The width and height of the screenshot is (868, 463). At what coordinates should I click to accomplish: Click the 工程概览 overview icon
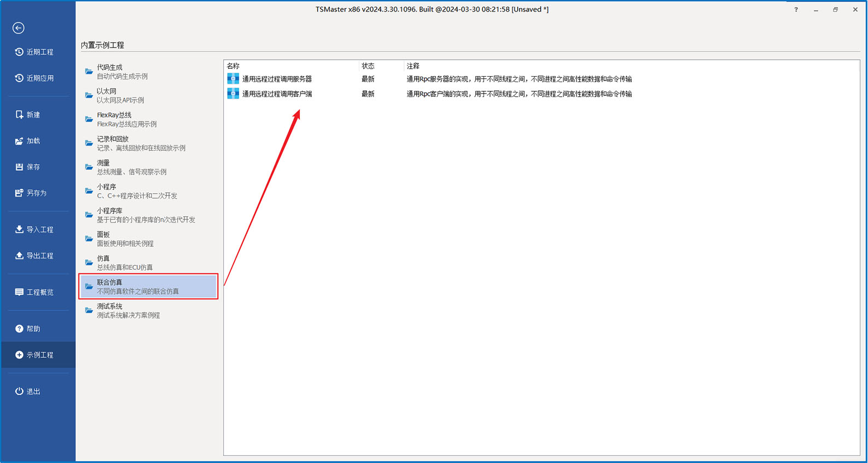(19, 292)
